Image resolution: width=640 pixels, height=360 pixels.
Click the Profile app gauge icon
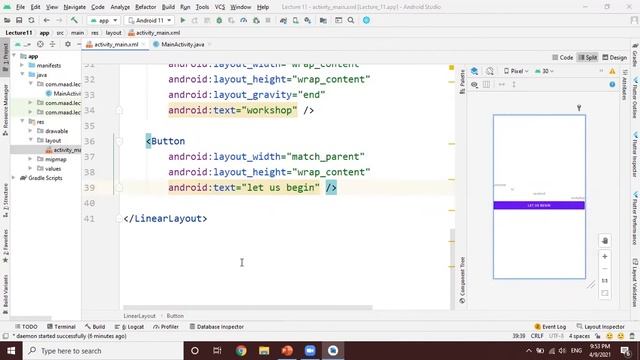point(244,20)
